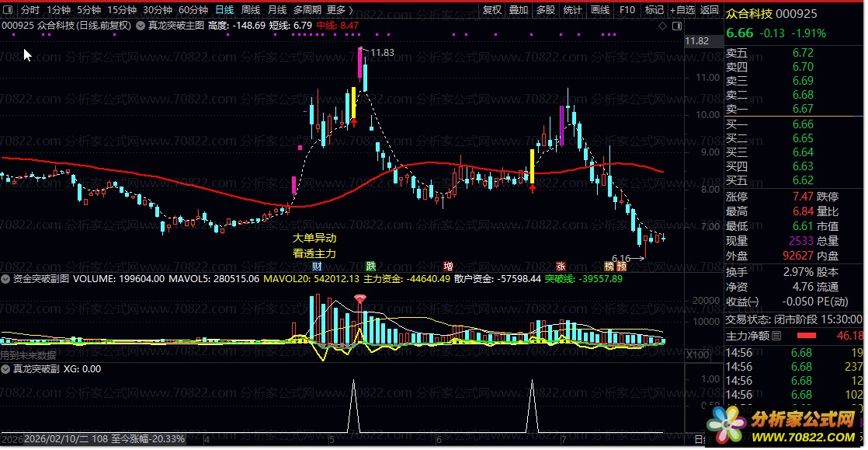868x450 pixels.
Task: Click the 11.83 peak price label
Action: pos(383,53)
